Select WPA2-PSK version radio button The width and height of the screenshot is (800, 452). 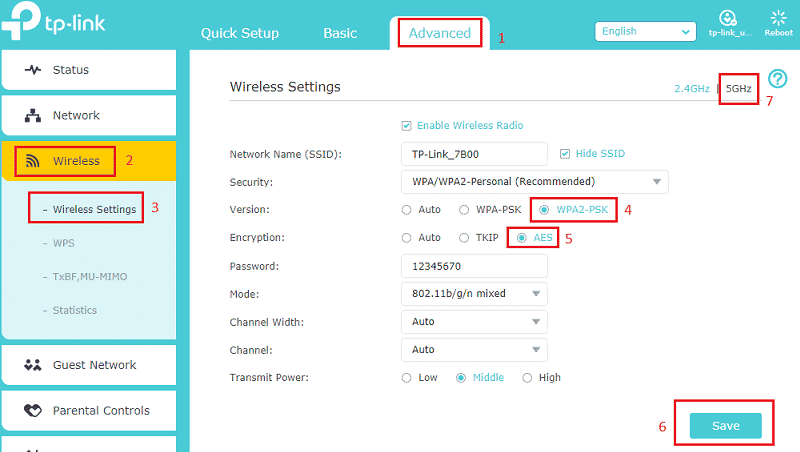(x=544, y=210)
